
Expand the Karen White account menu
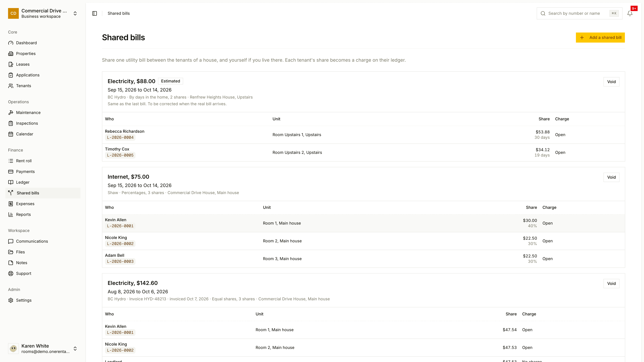(43, 349)
